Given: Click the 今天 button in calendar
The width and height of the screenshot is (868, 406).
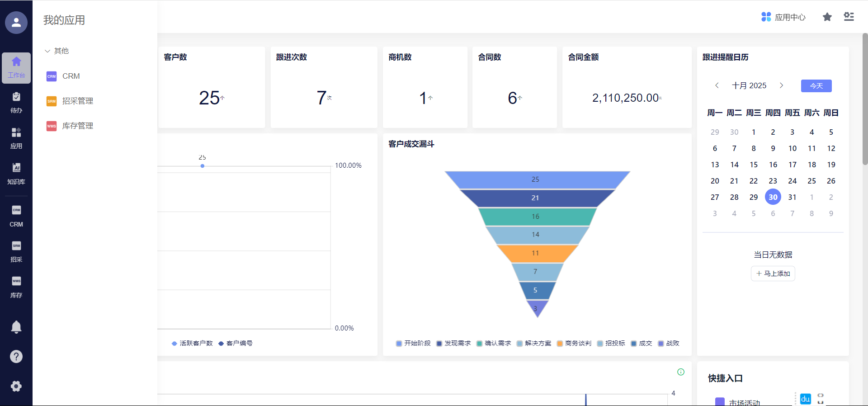Looking at the screenshot, I should 816,86.
